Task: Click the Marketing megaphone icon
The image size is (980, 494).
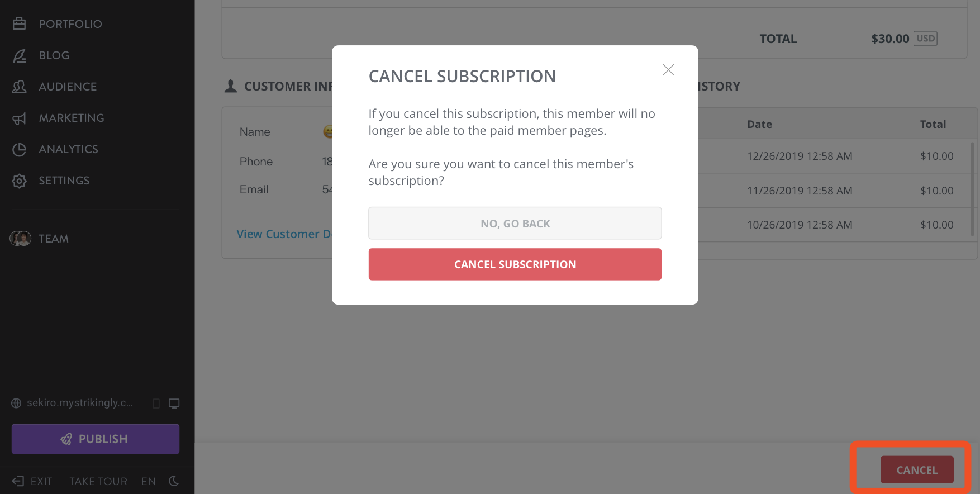Action: 20,118
